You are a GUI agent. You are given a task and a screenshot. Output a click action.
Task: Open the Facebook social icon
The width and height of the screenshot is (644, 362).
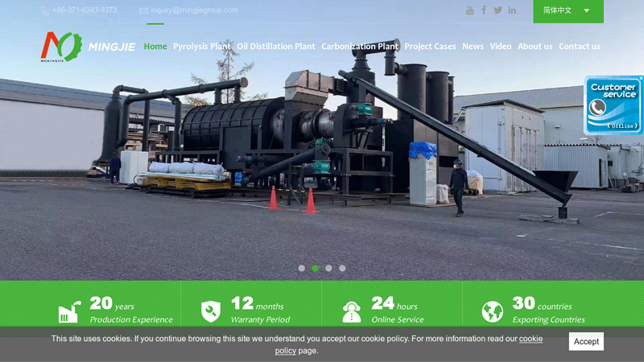pyautogui.click(x=484, y=10)
